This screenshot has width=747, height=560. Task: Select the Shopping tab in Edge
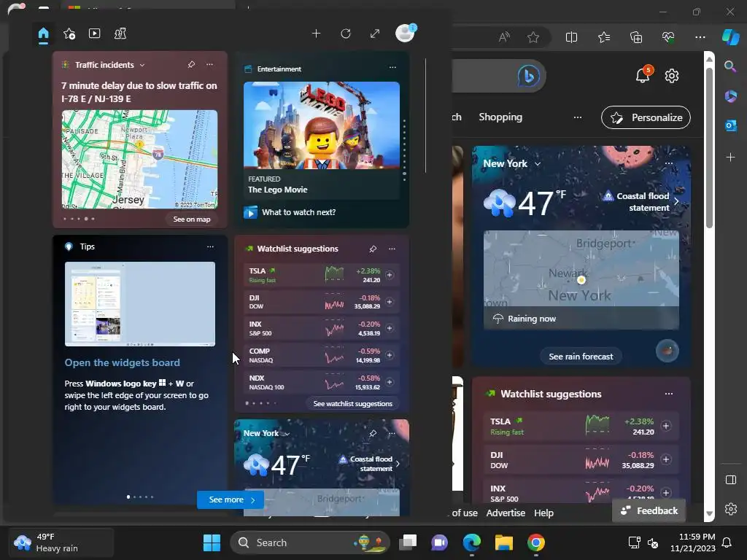coord(500,117)
